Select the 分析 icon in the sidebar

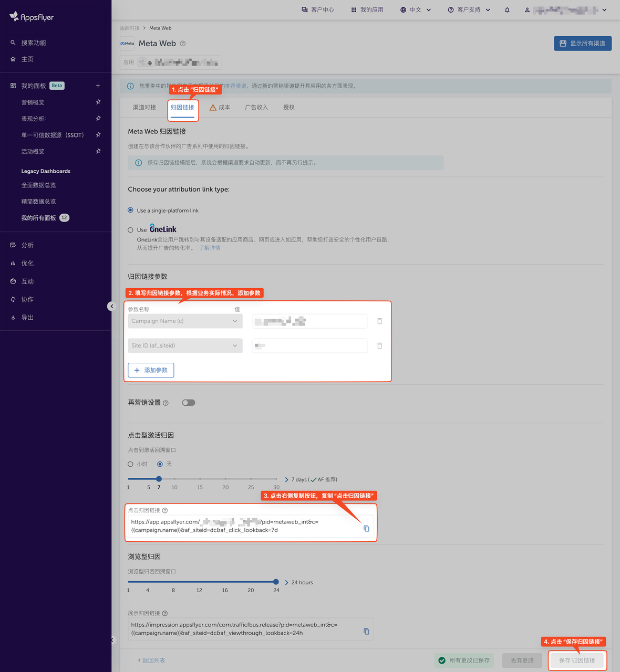(x=13, y=245)
